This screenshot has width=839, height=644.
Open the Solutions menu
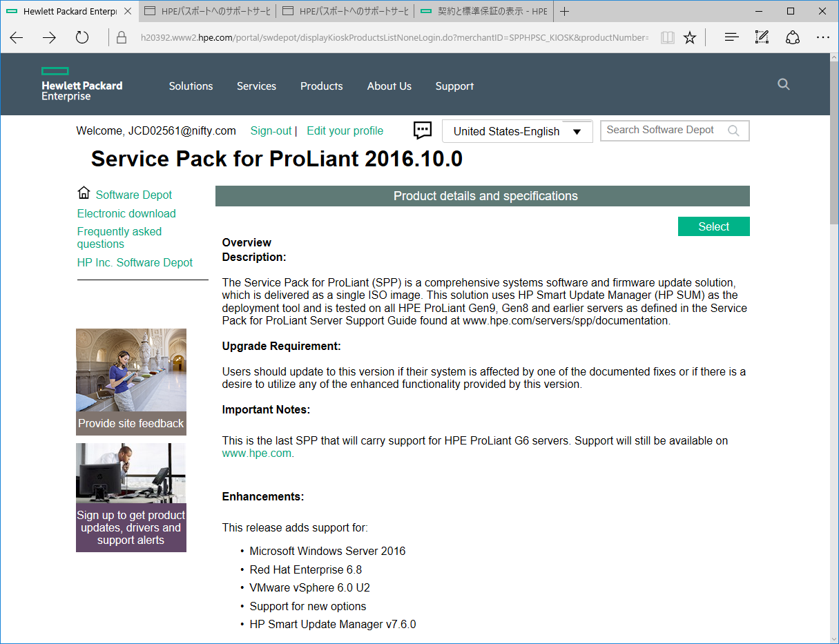tap(191, 86)
